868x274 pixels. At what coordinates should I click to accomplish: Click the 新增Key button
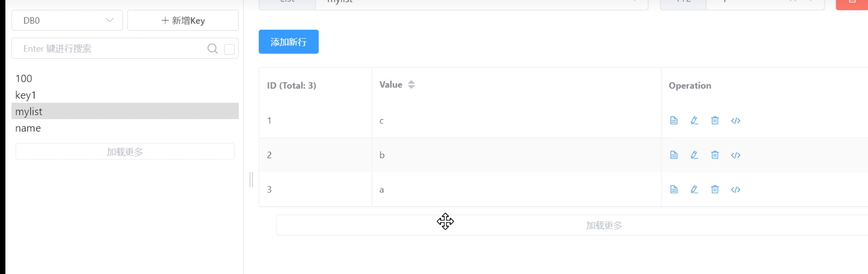pos(183,21)
